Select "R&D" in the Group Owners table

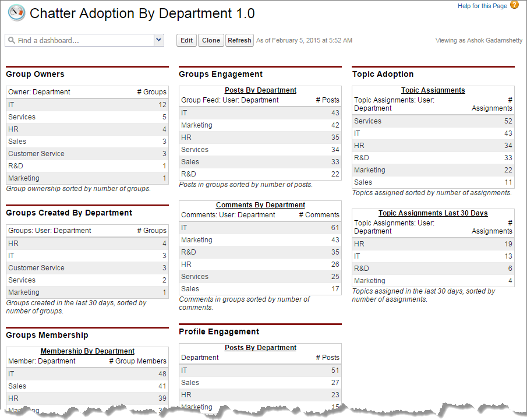[x=16, y=166]
